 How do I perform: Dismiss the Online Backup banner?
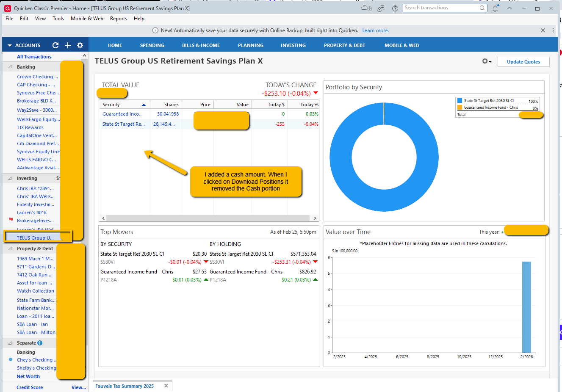point(543,30)
